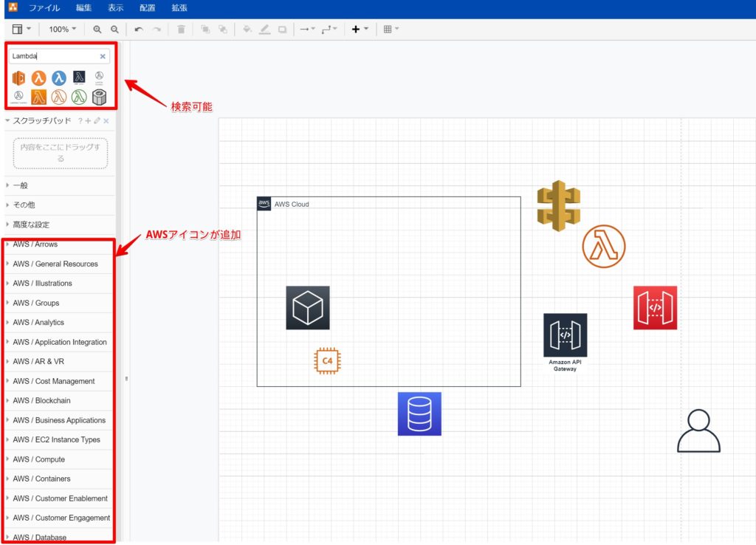Expand the 高度な設定 category
Viewport: 756px width, 545px height.
pos(60,224)
